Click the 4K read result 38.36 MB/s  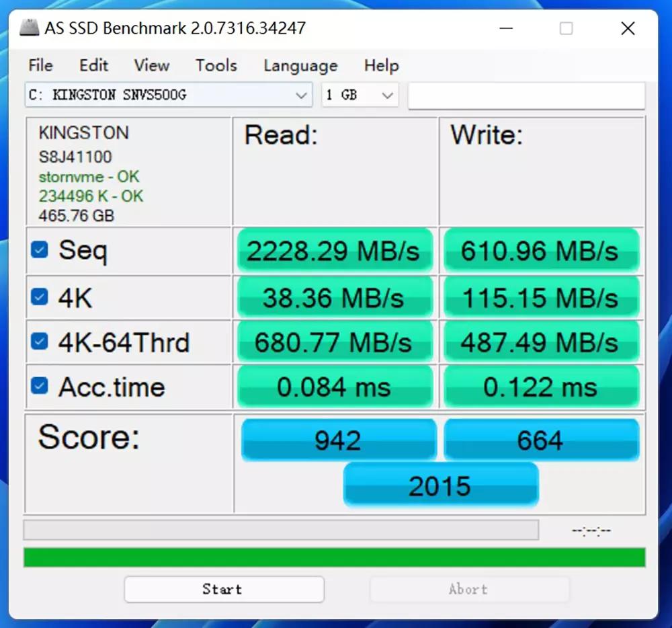[x=335, y=297]
